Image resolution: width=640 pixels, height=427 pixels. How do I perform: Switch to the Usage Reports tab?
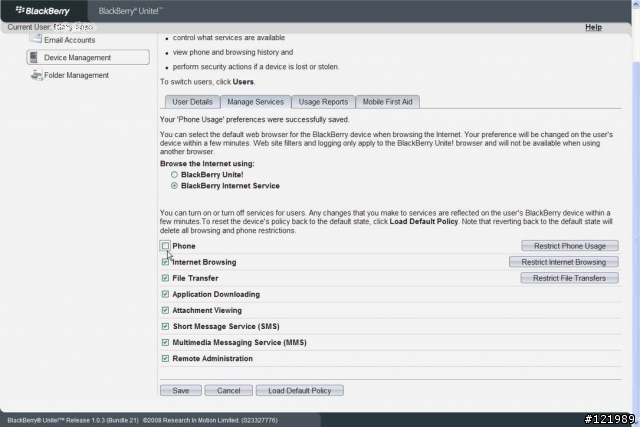pyautogui.click(x=323, y=102)
